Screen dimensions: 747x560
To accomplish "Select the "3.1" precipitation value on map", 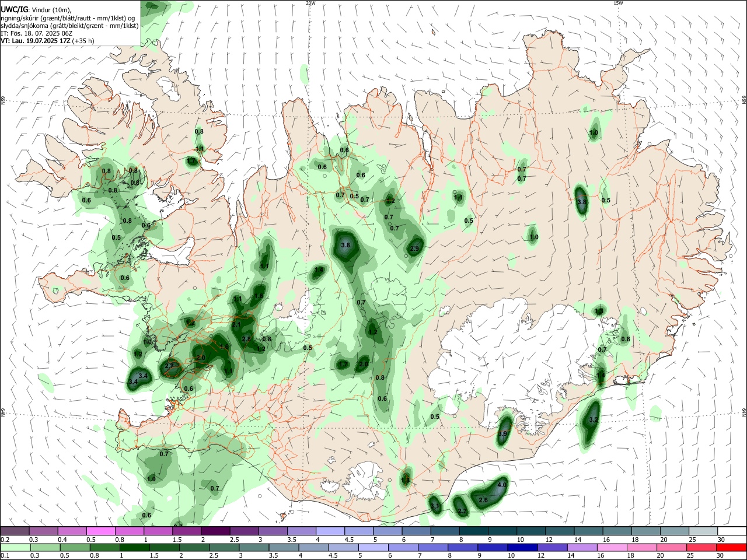I will pyautogui.click(x=435, y=506).
